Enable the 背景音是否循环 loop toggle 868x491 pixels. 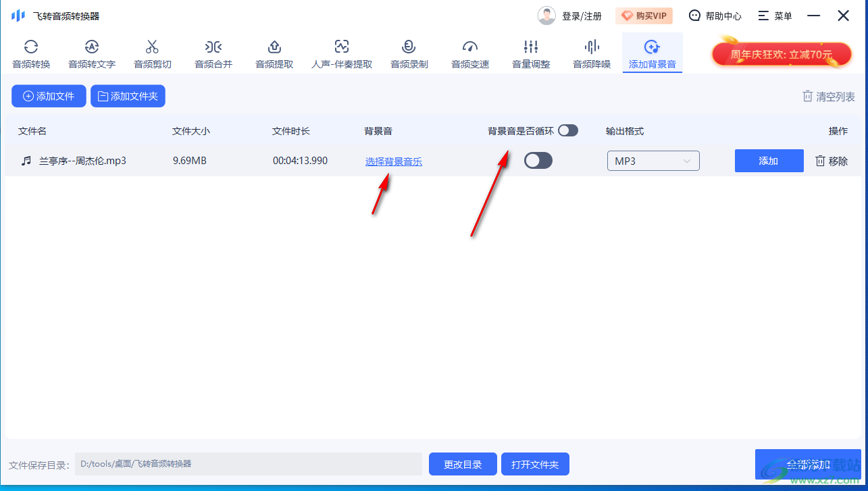pyautogui.click(x=568, y=130)
